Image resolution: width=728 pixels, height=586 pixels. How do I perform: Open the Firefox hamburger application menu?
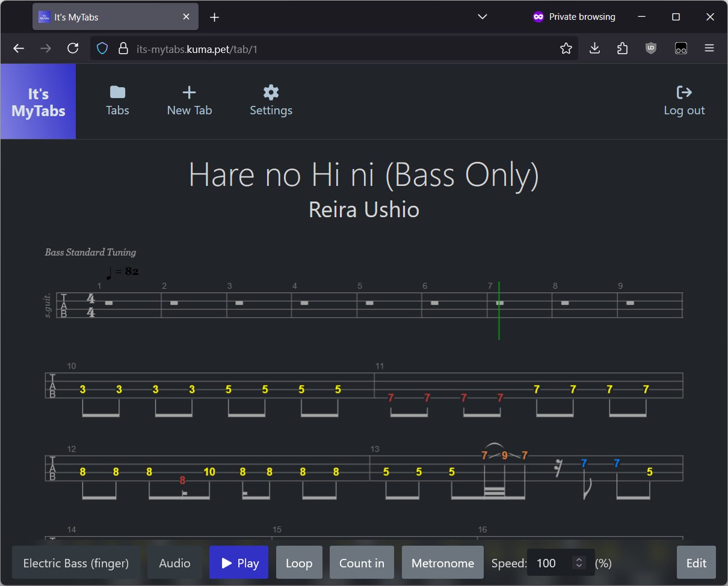[709, 49]
